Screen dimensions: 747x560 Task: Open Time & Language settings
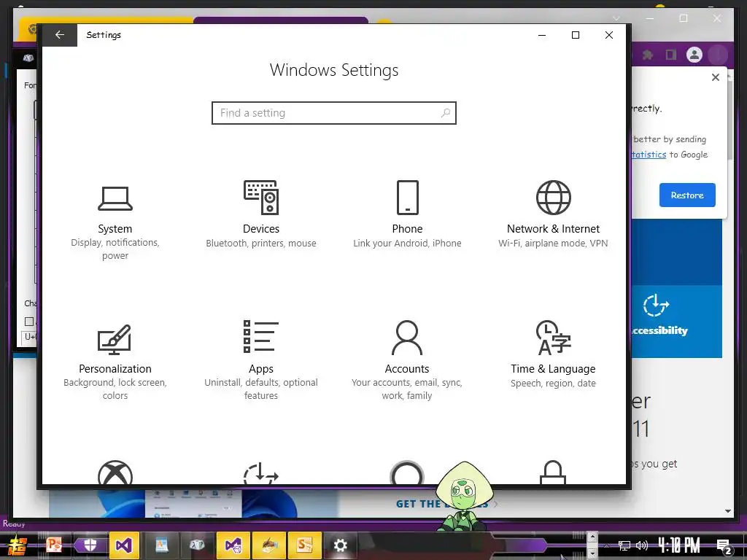(x=553, y=355)
